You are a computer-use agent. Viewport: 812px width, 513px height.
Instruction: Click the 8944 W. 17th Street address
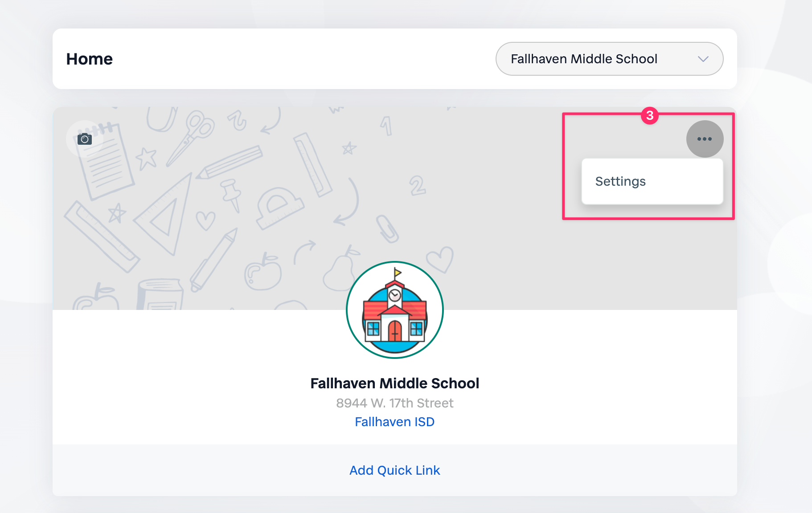coord(394,403)
